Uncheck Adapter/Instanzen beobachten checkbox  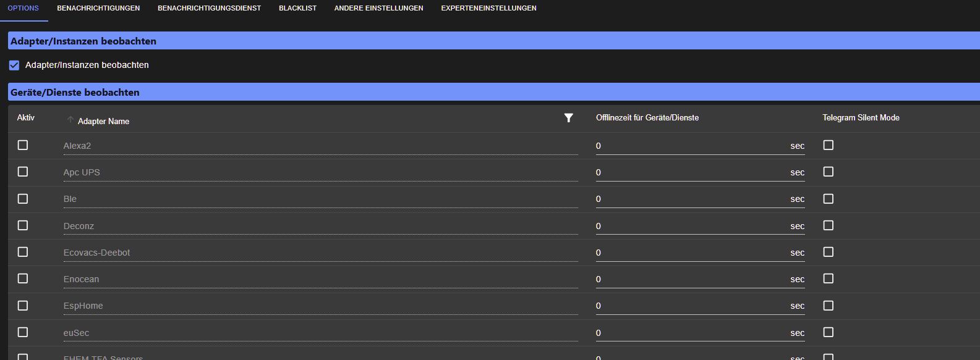coord(14,65)
